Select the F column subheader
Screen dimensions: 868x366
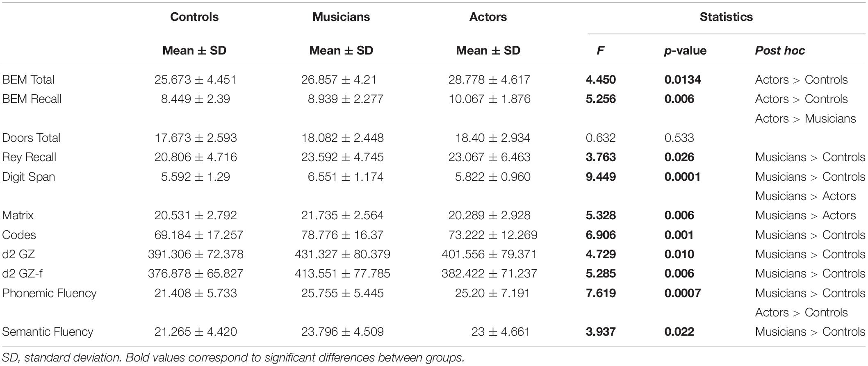pos(600,50)
